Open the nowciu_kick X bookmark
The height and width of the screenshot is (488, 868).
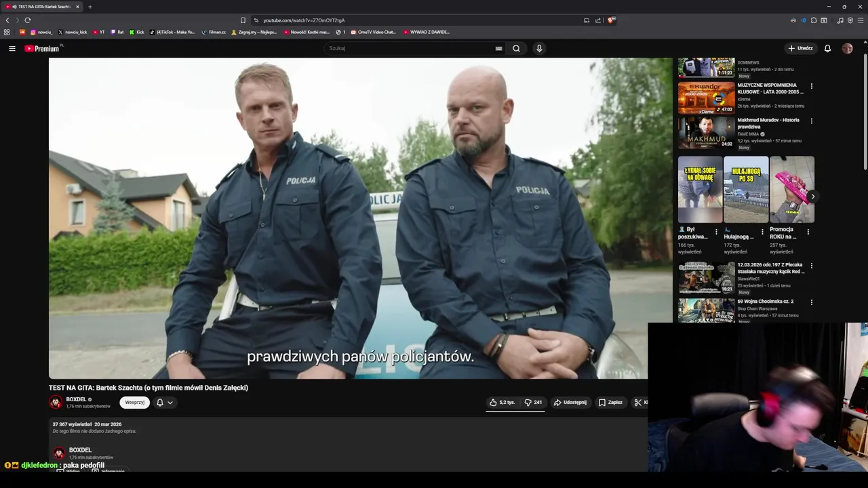[74, 32]
